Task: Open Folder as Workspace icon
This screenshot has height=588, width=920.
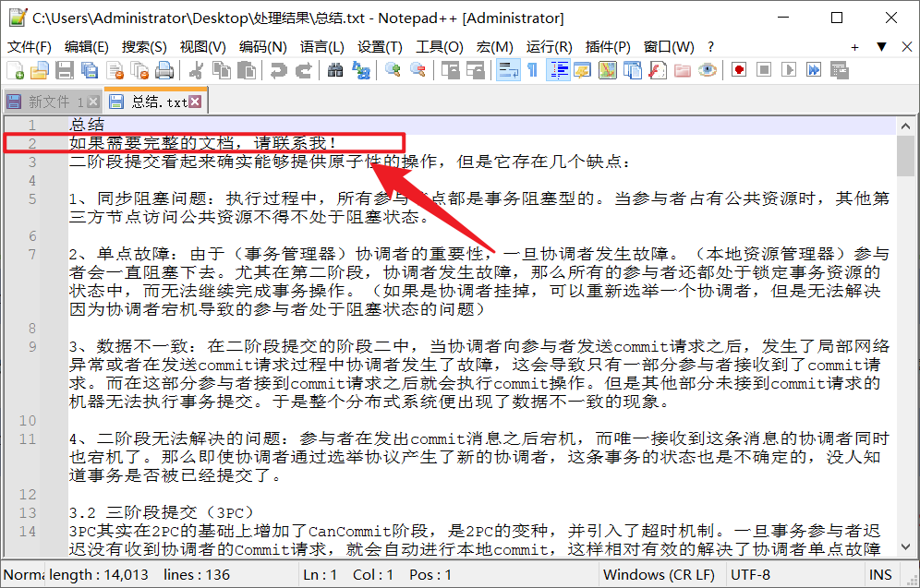Action: [x=683, y=70]
